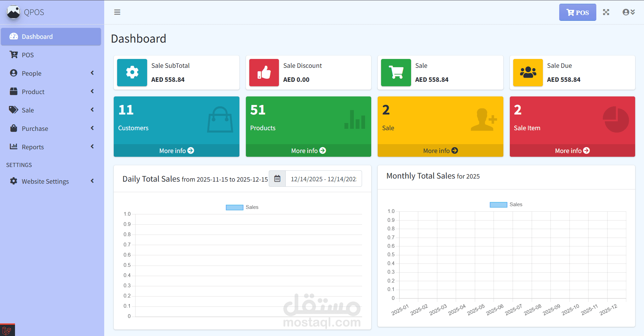The height and width of the screenshot is (336, 644).
Task: Click the Monthly Total Sales heading
Action: point(433,176)
